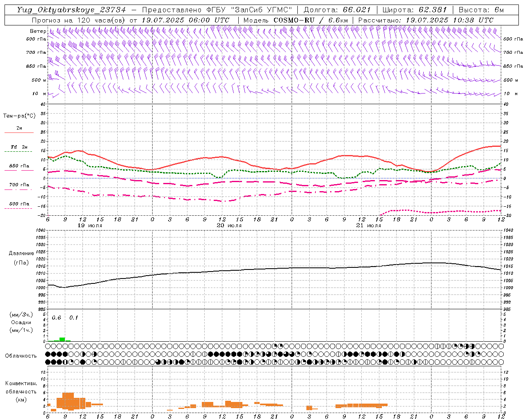Click the (мм/3ч.) precipitation unit label

21,315
